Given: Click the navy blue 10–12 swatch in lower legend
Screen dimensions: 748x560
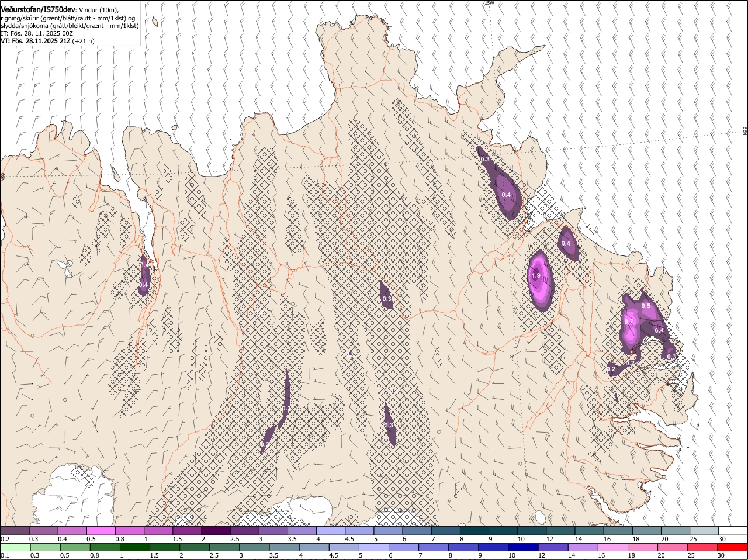Looking at the screenshot, I should coord(523,547).
